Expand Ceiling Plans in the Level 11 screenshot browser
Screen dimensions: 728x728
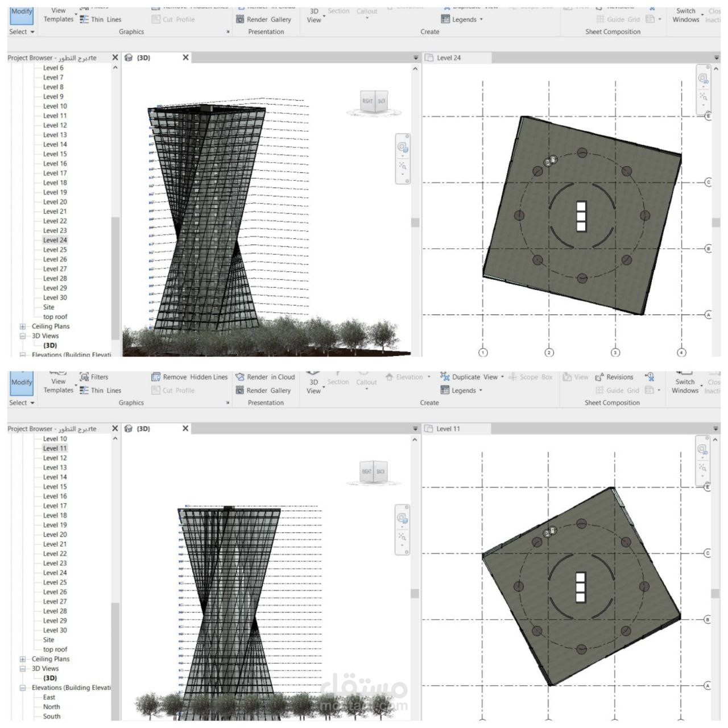pos(23,659)
